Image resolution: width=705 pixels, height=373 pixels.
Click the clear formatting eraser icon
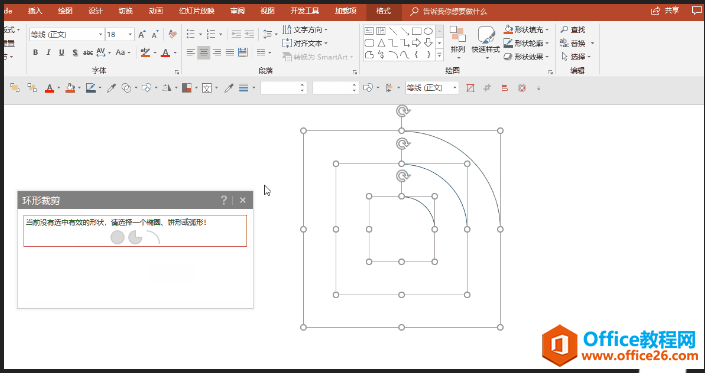[x=173, y=34]
